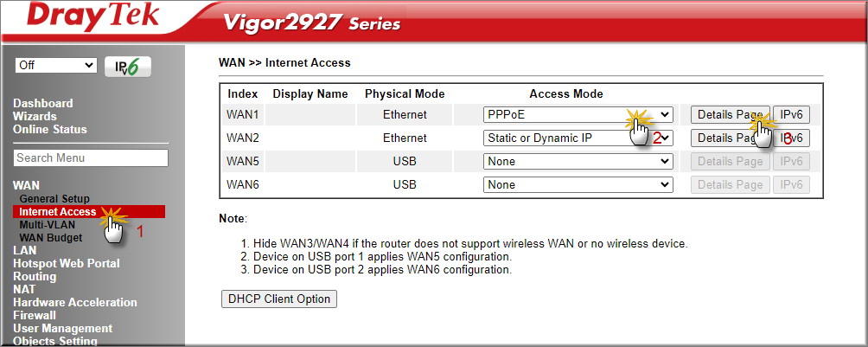Viewport: 868px width, 347px height.
Task: Expand WAN5 Access Mode None dropdown
Action: [578, 161]
